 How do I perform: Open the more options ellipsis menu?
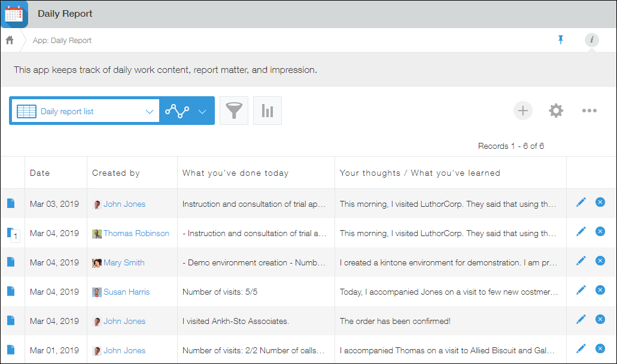pyautogui.click(x=589, y=111)
